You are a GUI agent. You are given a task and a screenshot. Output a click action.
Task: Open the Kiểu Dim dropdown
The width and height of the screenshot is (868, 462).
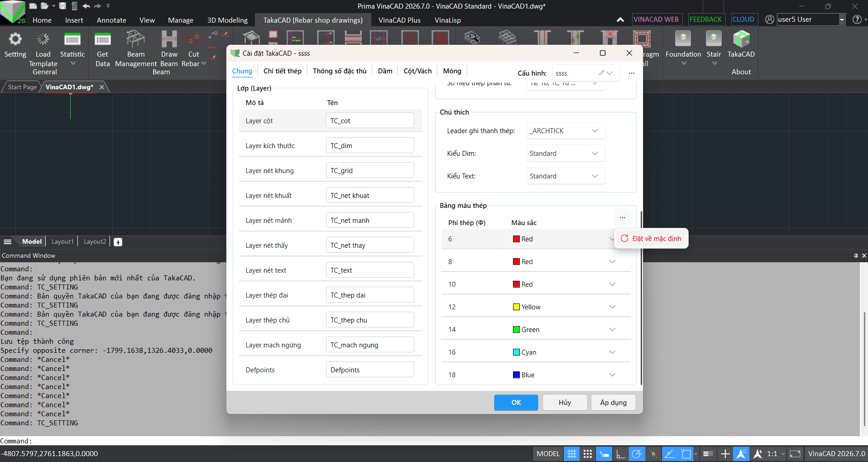coord(566,154)
